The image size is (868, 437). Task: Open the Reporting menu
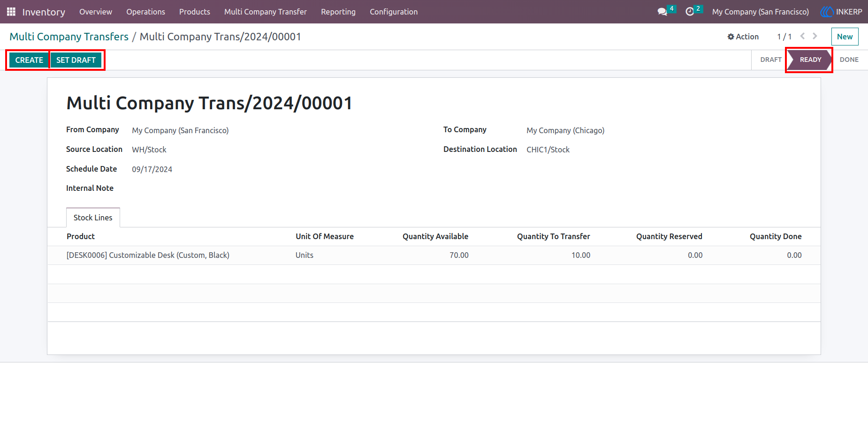coord(338,12)
